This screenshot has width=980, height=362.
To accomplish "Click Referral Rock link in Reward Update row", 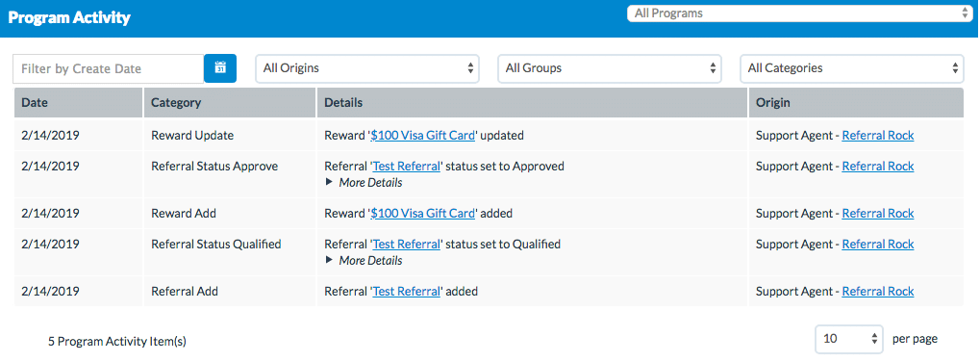I will pyautogui.click(x=877, y=135).
